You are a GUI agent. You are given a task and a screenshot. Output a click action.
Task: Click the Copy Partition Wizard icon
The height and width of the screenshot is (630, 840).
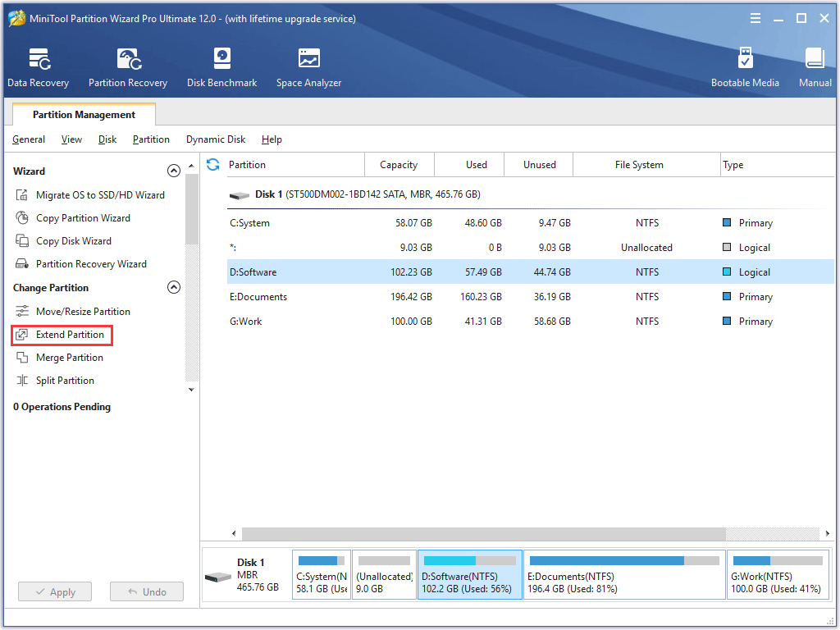pos(22,218)
